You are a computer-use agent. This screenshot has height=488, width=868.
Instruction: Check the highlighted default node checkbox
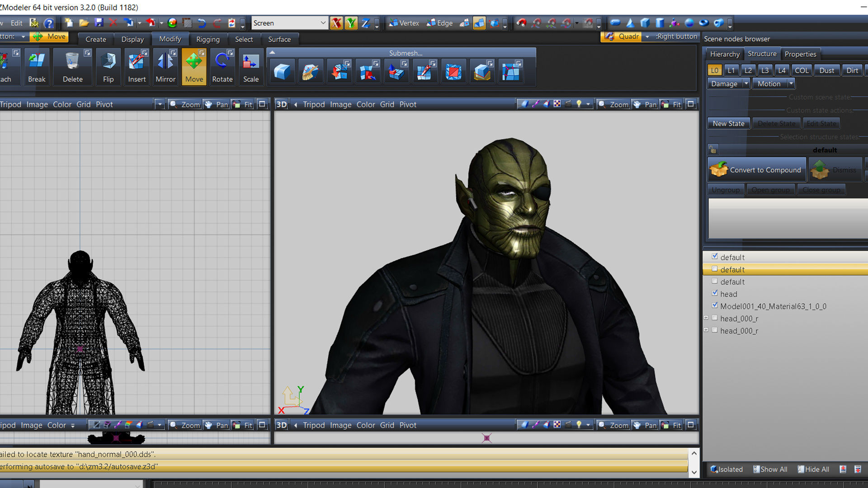[x=715, y=268]
